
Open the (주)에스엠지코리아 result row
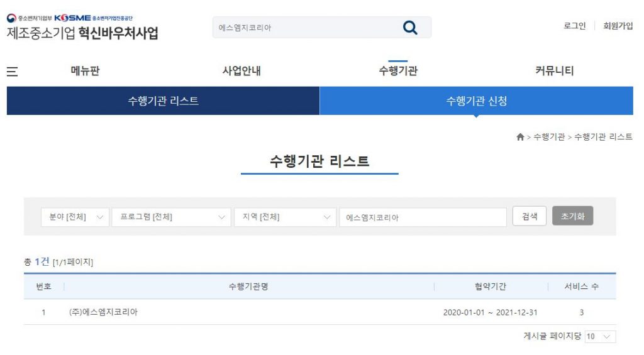click(x=104, y=312)
